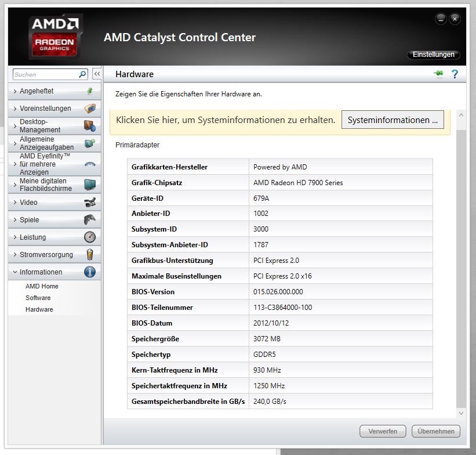Click the vertical scrollbar track in Hardware pane
Screen dimensions: 476x455
pyautogui.click(x=461, y=269)
